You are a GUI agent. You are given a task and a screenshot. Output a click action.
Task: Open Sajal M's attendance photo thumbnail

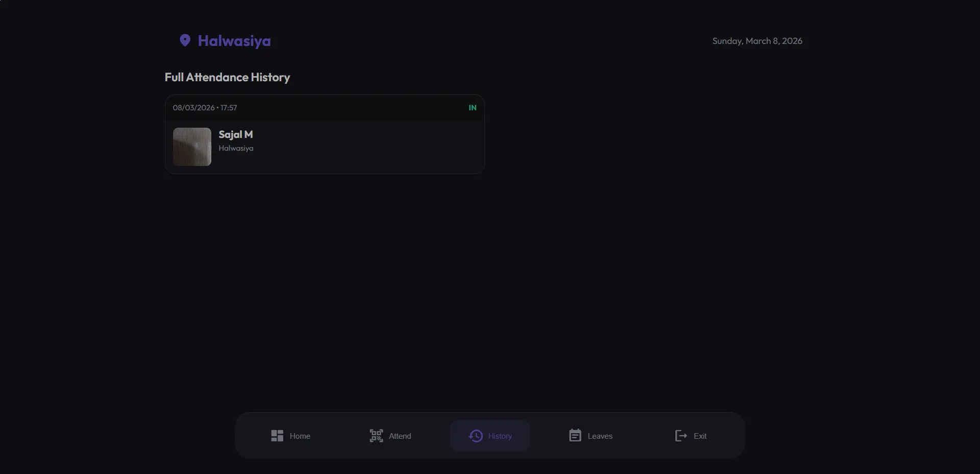[x=192, y=147]
